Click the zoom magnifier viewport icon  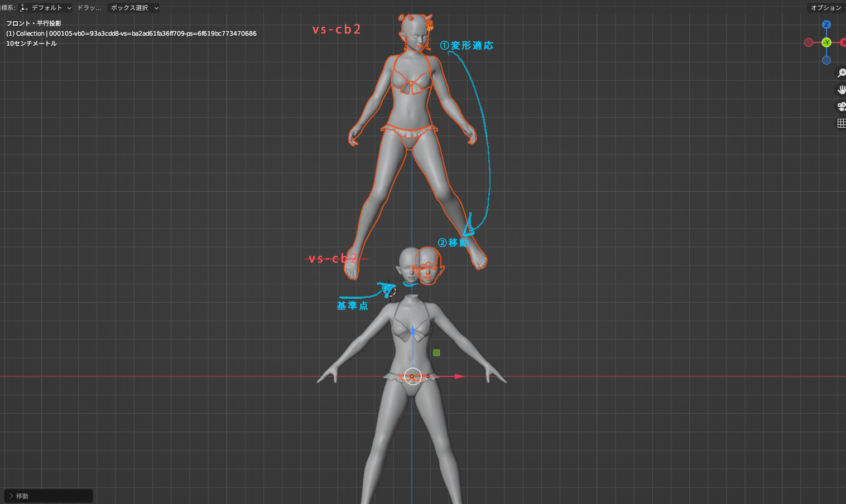pyautogui.click(x=841, y=73)
